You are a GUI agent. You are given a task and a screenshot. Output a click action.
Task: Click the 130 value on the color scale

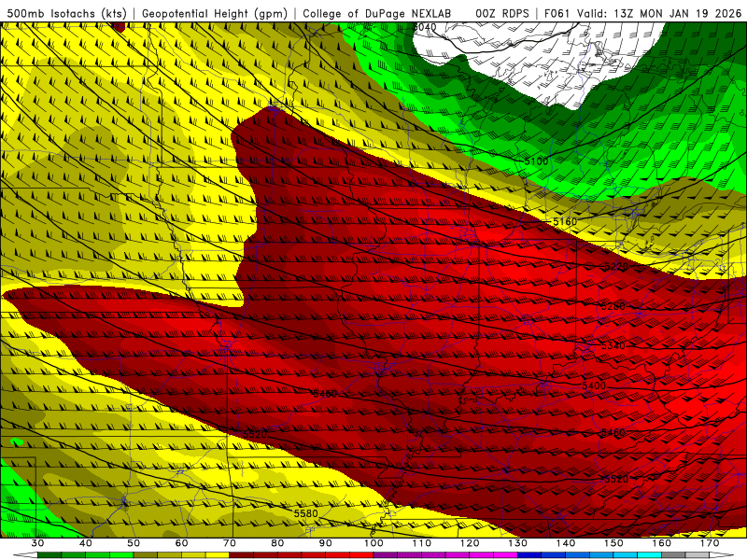518,543
